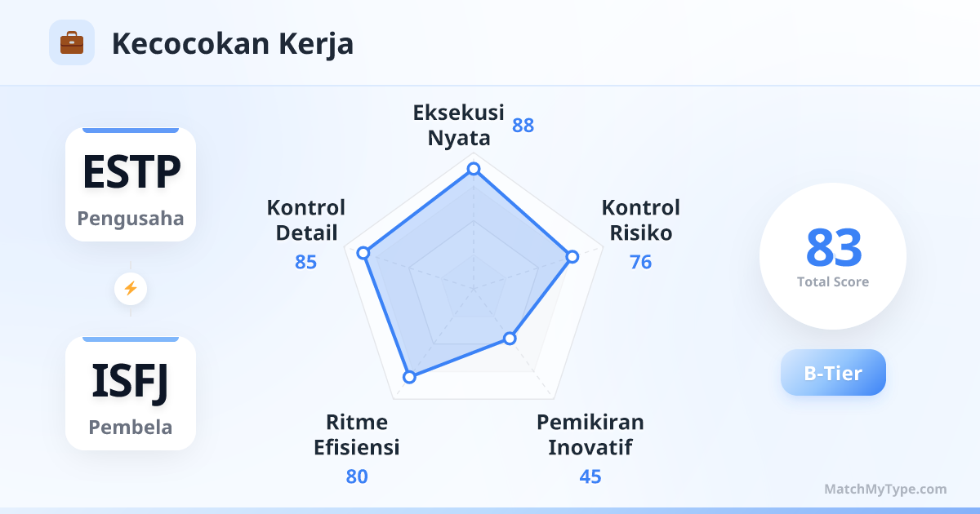Click the Kontrol Risiko axis label
Viewport: 980px width, 514px height.
pos(641,220)
